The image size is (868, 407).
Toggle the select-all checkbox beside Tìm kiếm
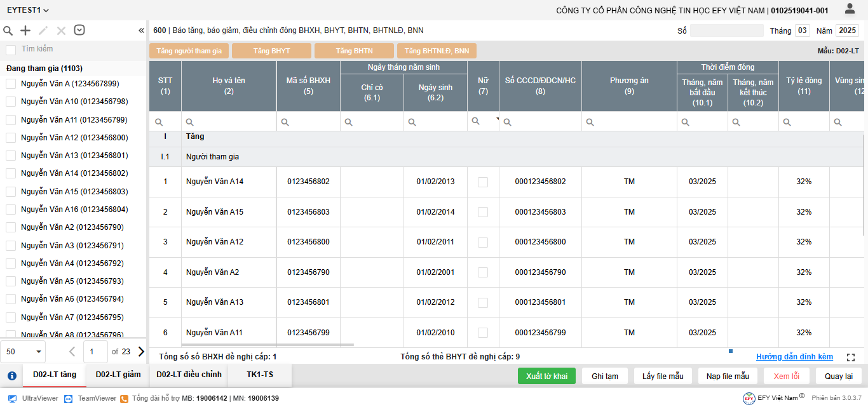[x=11, y=50]
